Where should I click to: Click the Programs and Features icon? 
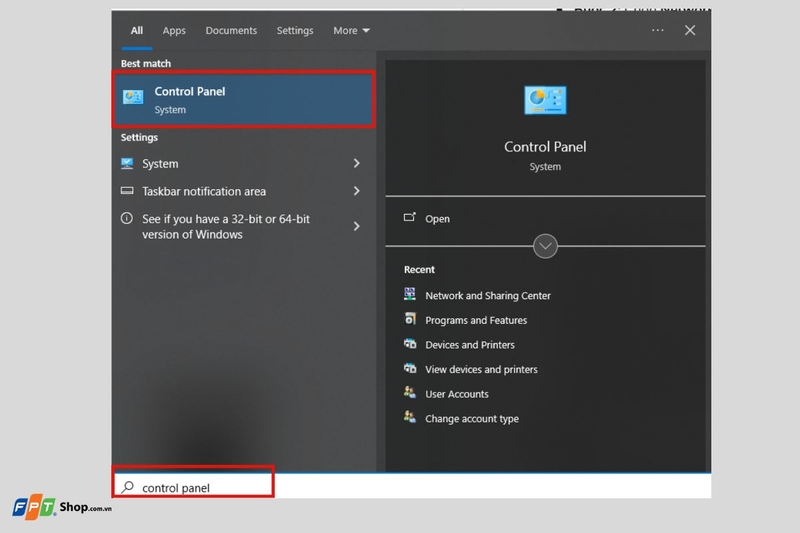pyautogui.click(x=410, y=319)
